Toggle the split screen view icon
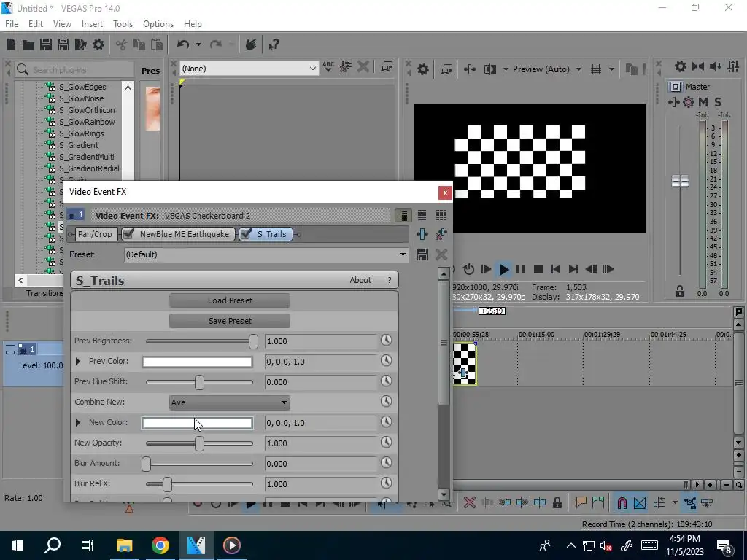The image size is (747, 560). tap(489, 69)
